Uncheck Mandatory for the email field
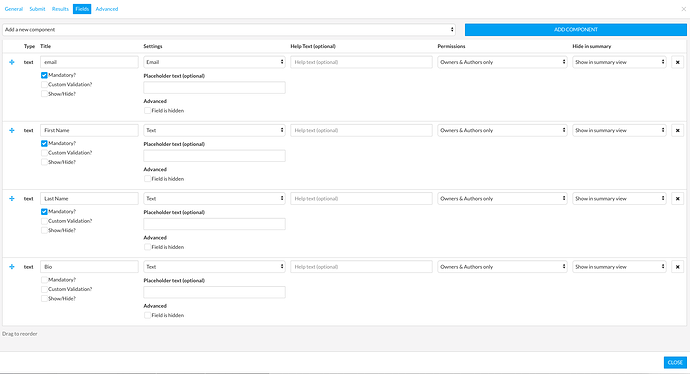Screen dimensions: 690x374 [x=44, y=75]
